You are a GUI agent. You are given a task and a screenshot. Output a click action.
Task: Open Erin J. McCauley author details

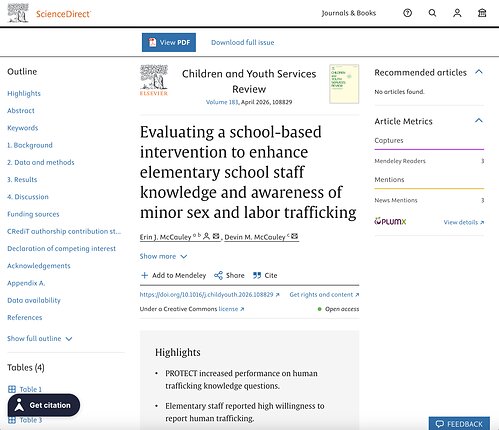click(x=165, y=237)
